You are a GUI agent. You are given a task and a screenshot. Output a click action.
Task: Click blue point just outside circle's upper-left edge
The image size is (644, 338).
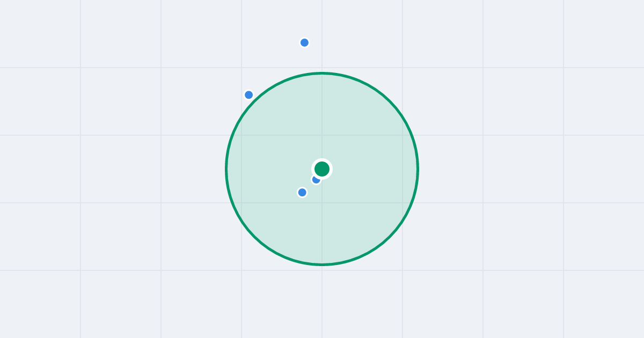tap(248, 95)
